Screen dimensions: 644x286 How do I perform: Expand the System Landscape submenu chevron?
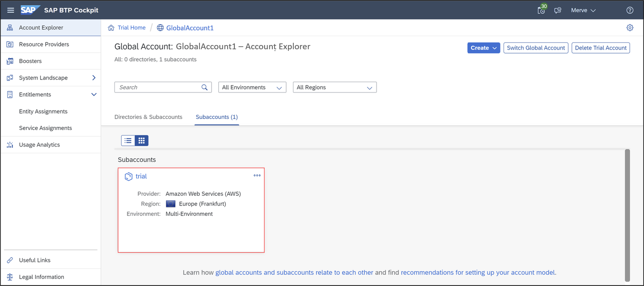coord(93,78)
